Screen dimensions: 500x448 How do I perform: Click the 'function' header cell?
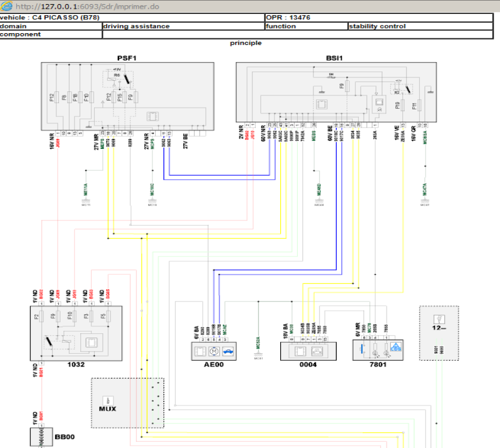pyautogui.click(x=306, y=26)
